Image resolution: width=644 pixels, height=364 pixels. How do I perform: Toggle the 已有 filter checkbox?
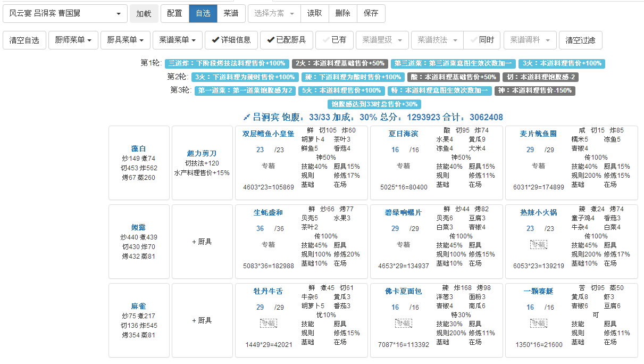(x=334, y=40)
